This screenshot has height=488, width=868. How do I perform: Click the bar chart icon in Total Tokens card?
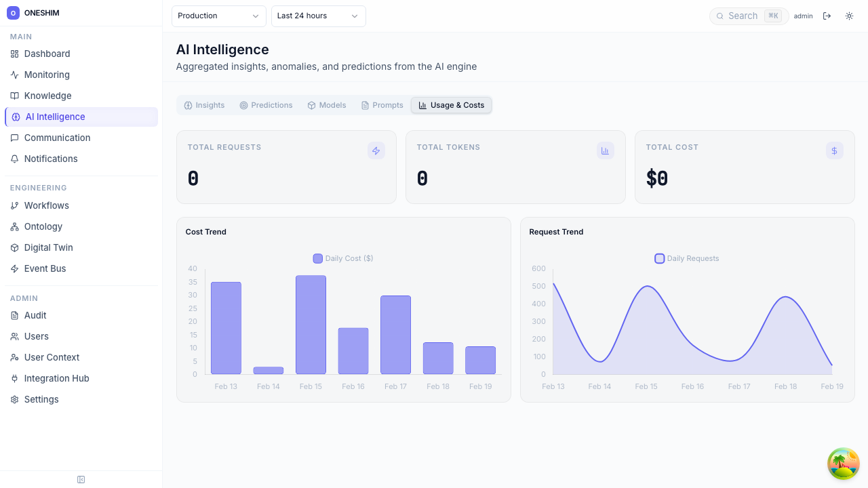605,150
